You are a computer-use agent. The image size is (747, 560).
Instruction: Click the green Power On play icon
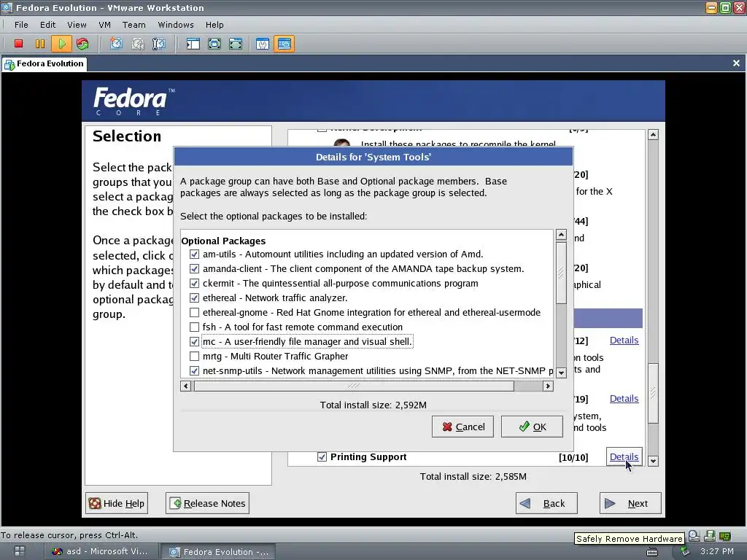point(61,44)
